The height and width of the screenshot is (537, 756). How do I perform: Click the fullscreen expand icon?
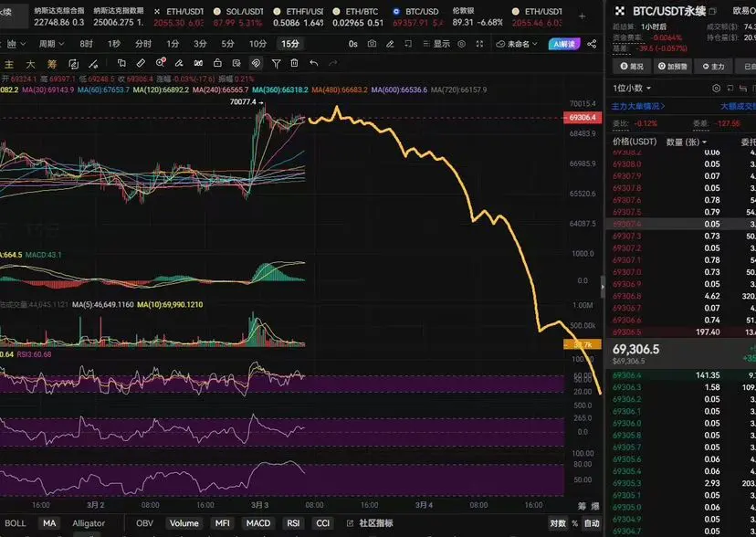(479, 44)
